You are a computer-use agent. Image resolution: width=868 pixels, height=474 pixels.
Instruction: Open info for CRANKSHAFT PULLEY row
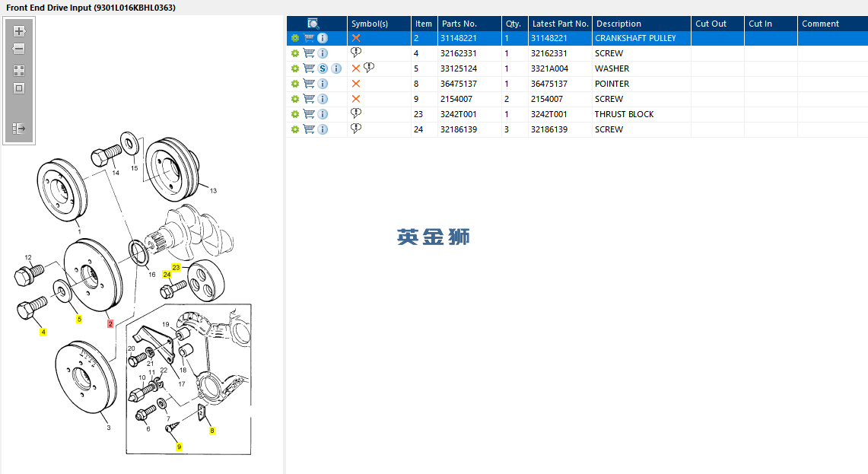(323, 38)
